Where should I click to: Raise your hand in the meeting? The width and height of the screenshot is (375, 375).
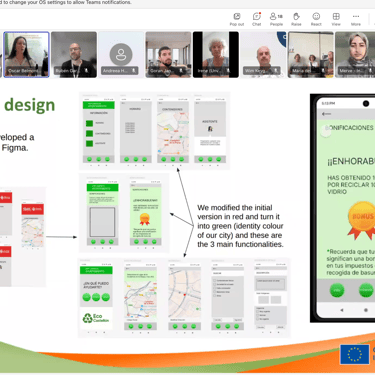point(296,19)
